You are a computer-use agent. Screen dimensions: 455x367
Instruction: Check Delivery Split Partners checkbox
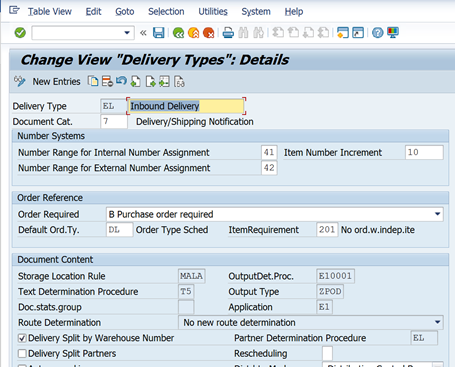click(x=22, y=354)
